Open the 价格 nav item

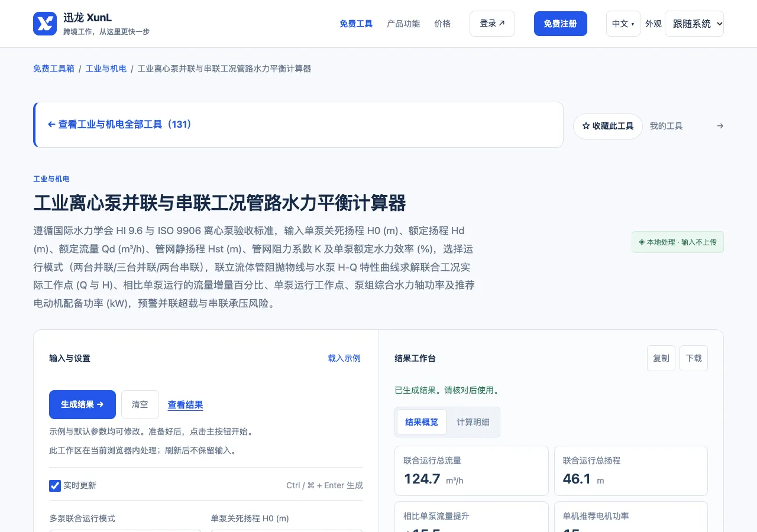click(442, 24)
